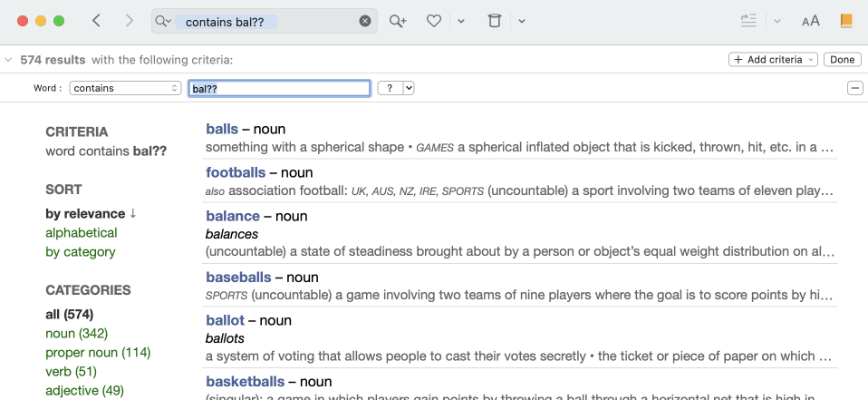The image size is (868, 400).
Task: Click the trash history icon in toolbar
Action: (494, 21)
